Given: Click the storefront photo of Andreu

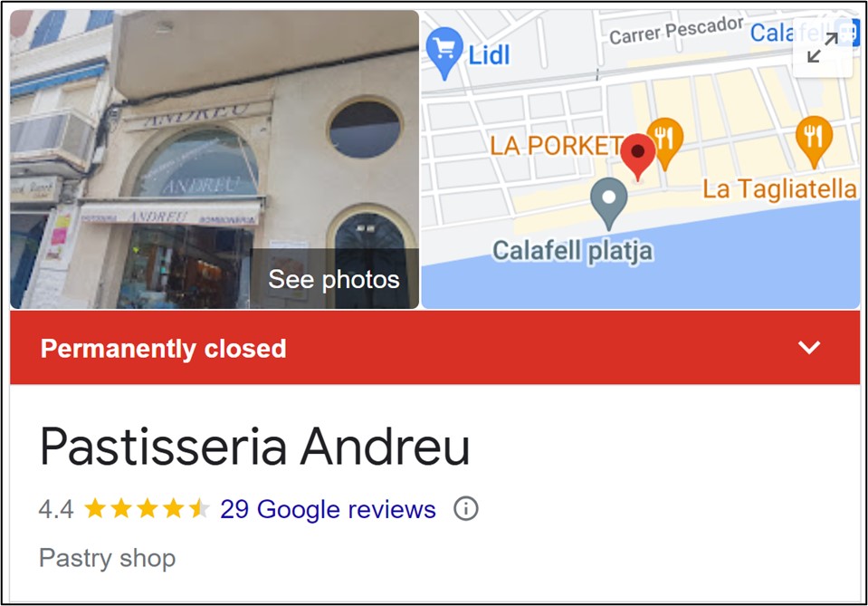Looking at the screenshot, I should pyautogui.click(x=215, y=159).
